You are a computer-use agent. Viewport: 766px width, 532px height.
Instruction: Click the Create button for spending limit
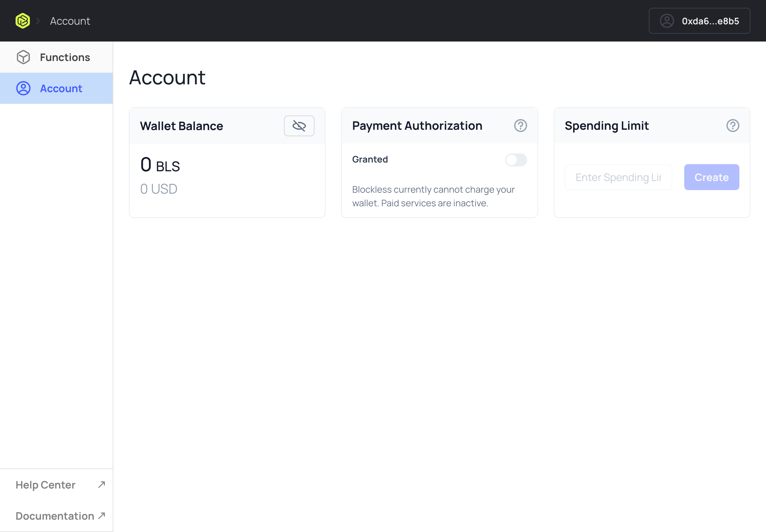pos(711,177)
